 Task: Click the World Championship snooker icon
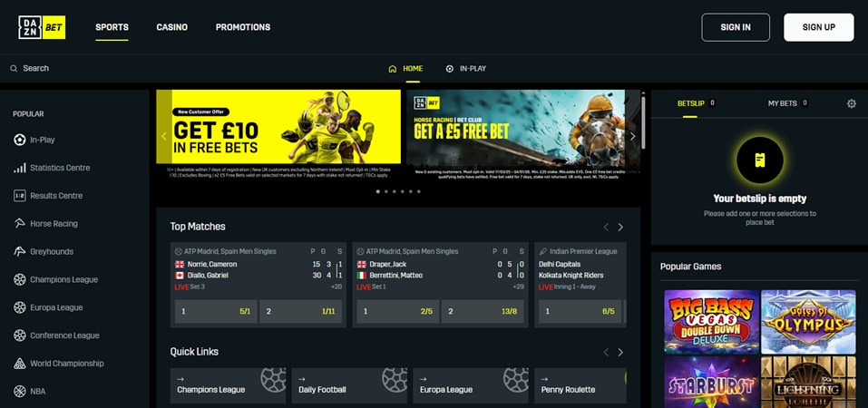[20, 364]
